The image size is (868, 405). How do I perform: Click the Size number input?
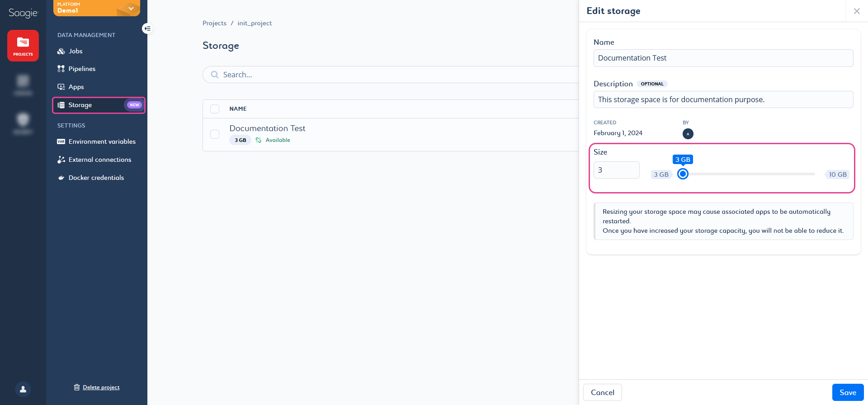pyautogui.click(x=617, y=170)
